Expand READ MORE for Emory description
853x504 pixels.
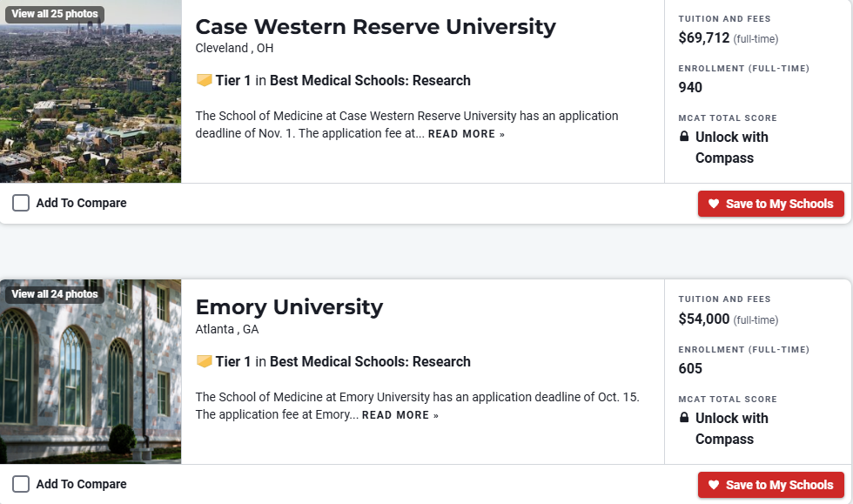point(400,415)
